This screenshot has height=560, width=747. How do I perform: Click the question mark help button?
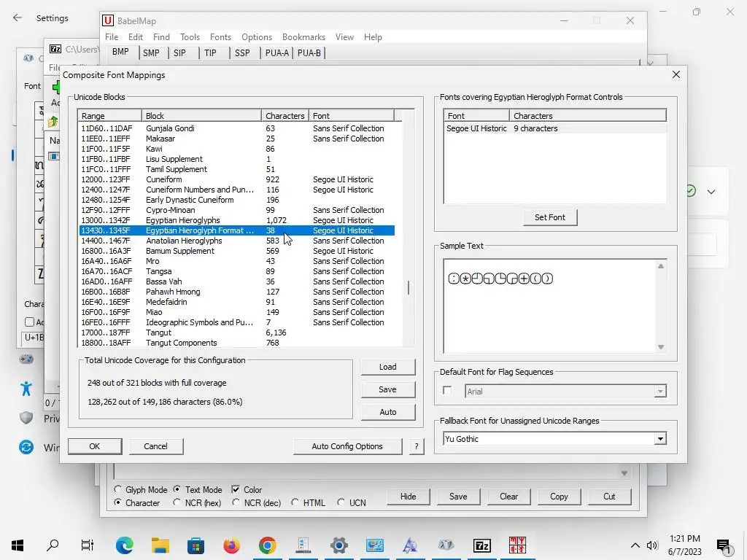(x=417, y=446)
